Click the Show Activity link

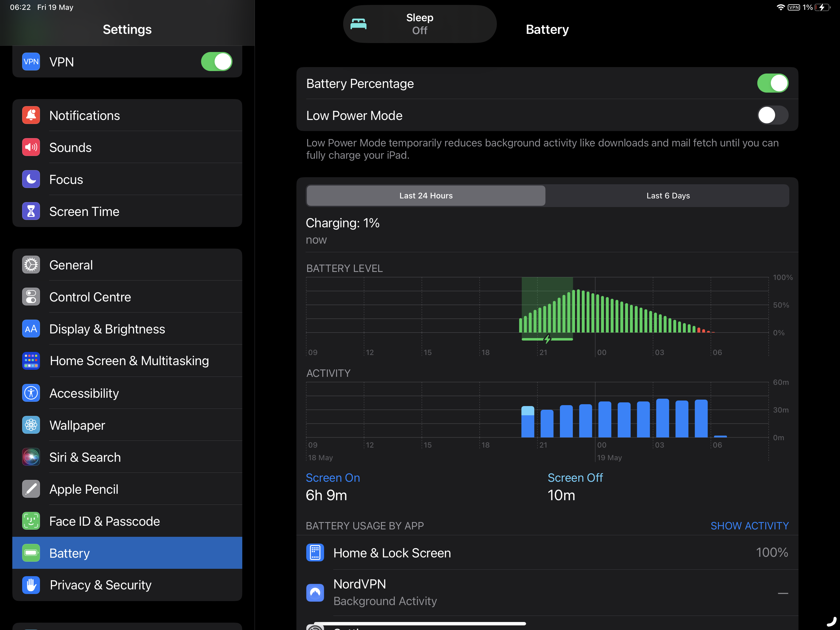coord(750,525)
